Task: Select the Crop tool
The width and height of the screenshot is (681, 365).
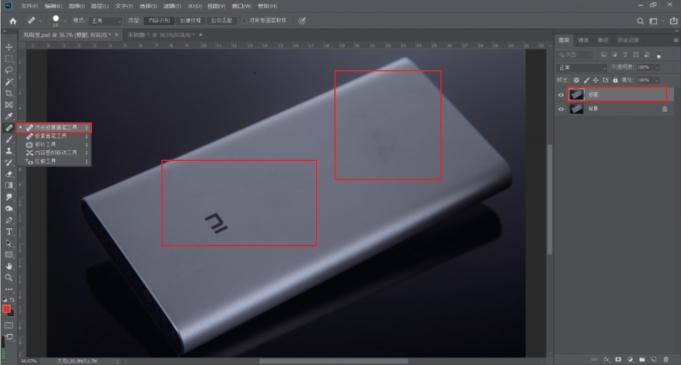Action: [x=9, y=93]
